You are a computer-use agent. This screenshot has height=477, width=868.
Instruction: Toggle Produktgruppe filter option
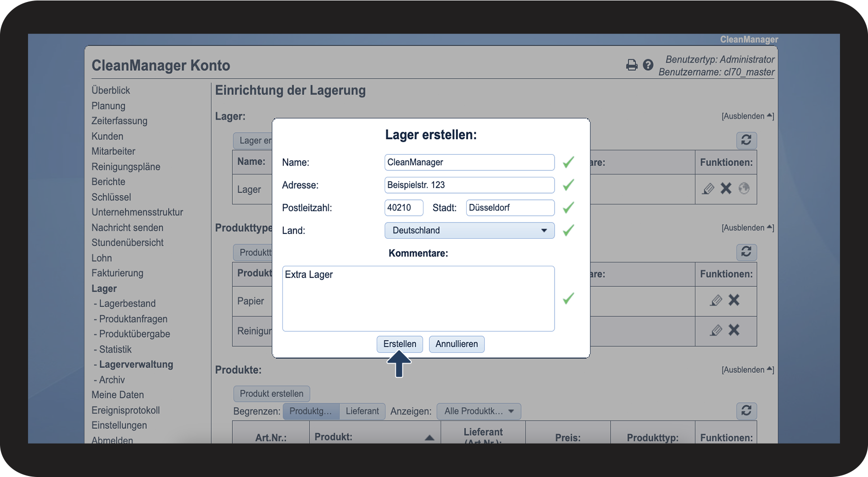coord(310,411)
